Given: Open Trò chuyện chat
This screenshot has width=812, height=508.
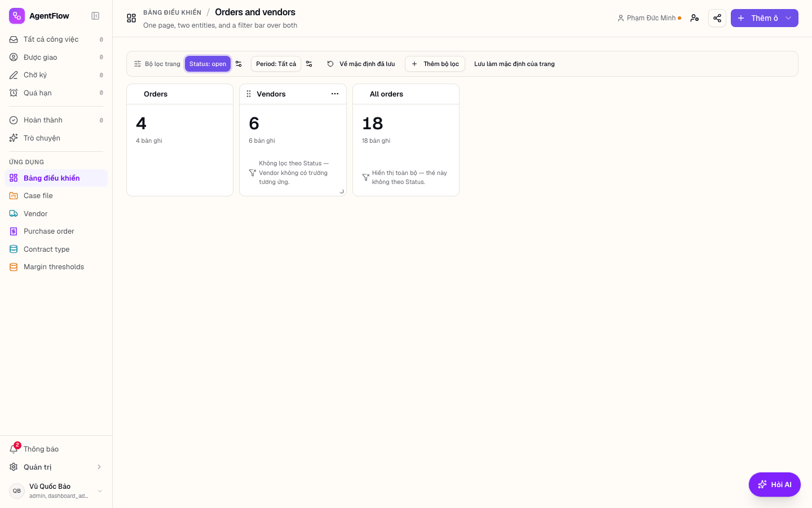Looking at the screenshot, I should coord(56,138).
